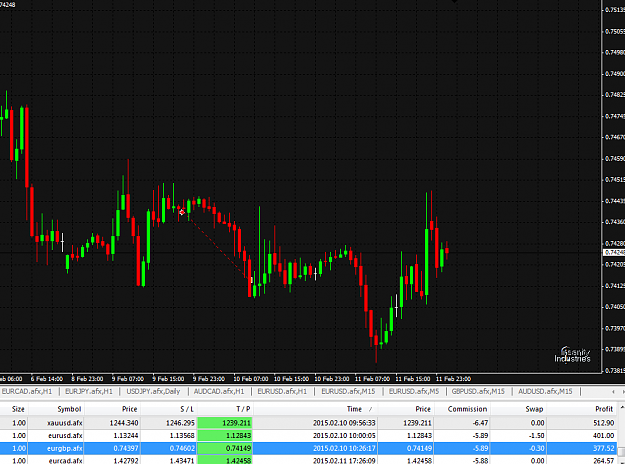The width and height of the screenshot is (625, 464).
Task: Click the stop loss value 1246.295
Action: click(x=180, y=423)
